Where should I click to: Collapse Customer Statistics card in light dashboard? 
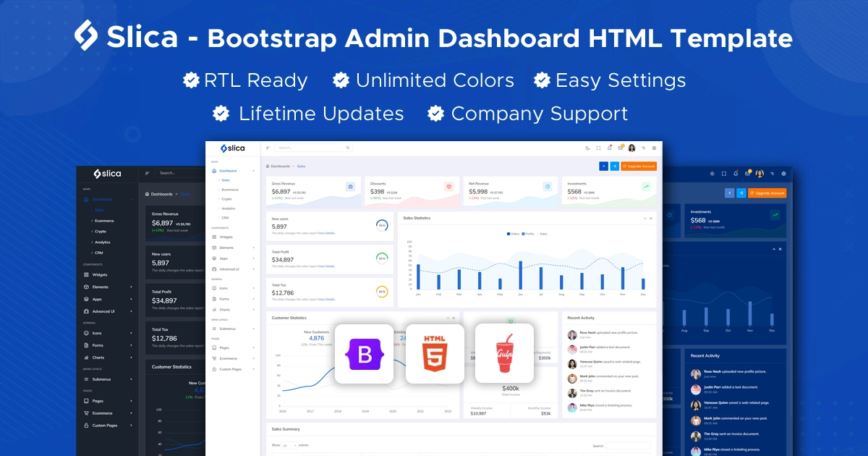tap(448, 318)
